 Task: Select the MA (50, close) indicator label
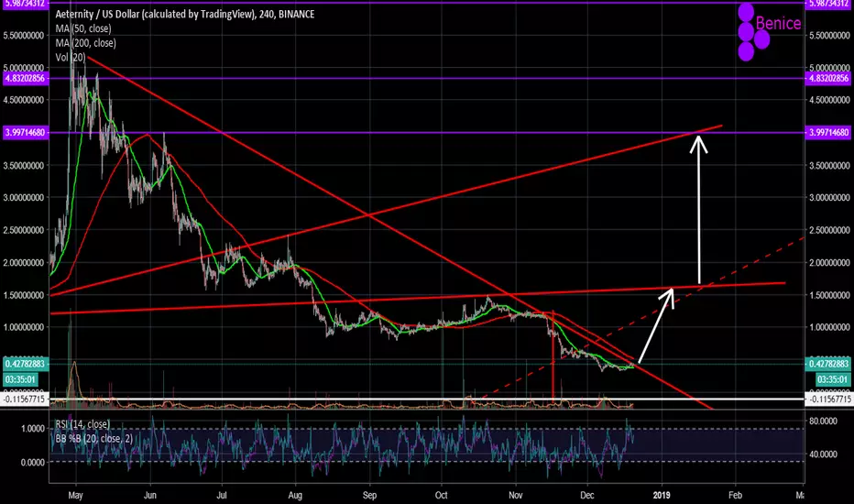click(83, 28)
